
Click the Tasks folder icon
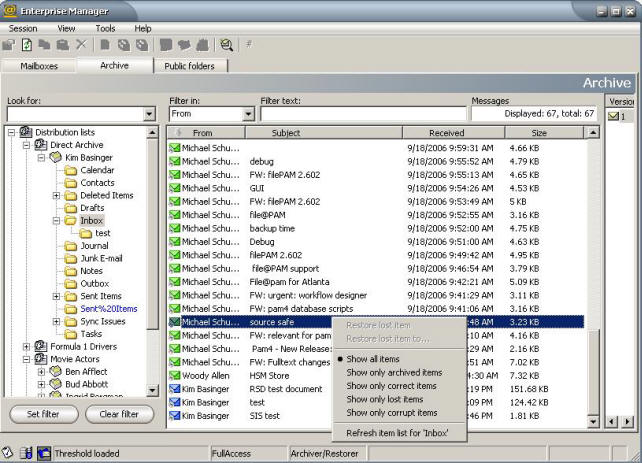(x=71, y=334)
